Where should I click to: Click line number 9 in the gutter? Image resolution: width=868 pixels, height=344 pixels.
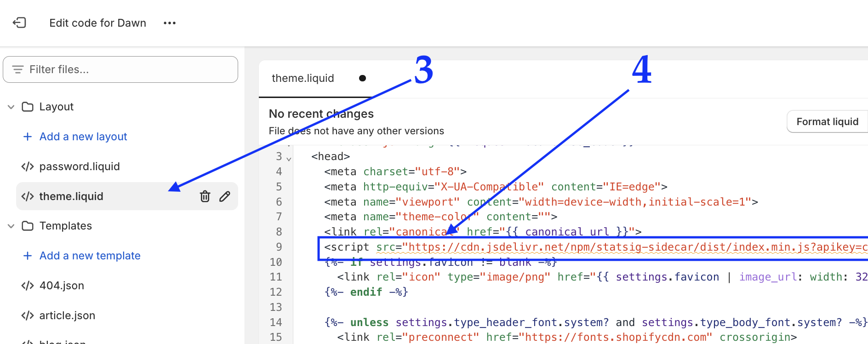pyautogui.click(x=279, y=247)
